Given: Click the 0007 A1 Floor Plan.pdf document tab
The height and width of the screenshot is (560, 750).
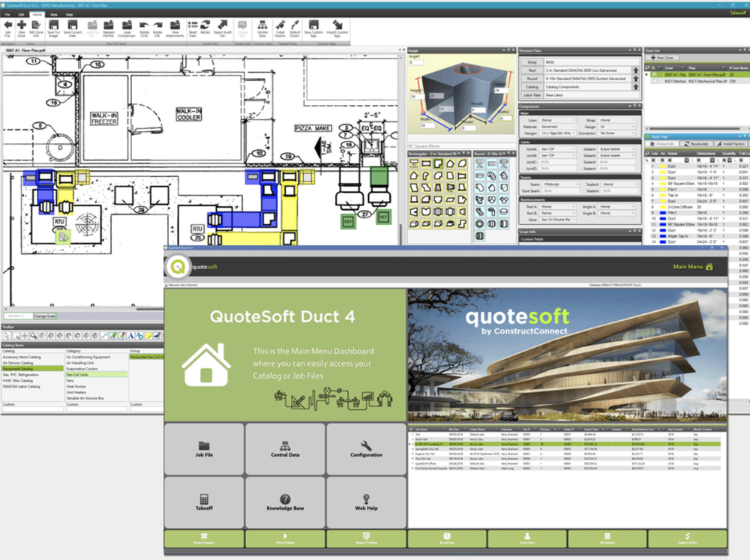Looking at the screenshot, I should 25,49.
